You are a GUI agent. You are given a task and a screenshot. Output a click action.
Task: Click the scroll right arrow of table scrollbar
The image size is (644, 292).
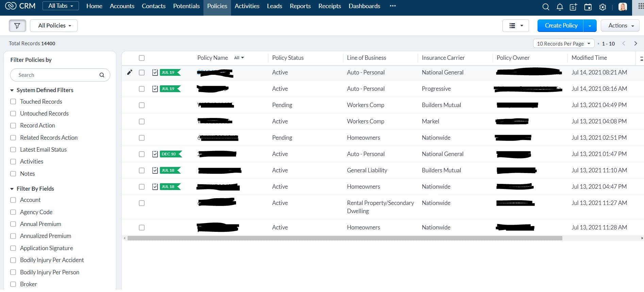[x=642, y=238]
